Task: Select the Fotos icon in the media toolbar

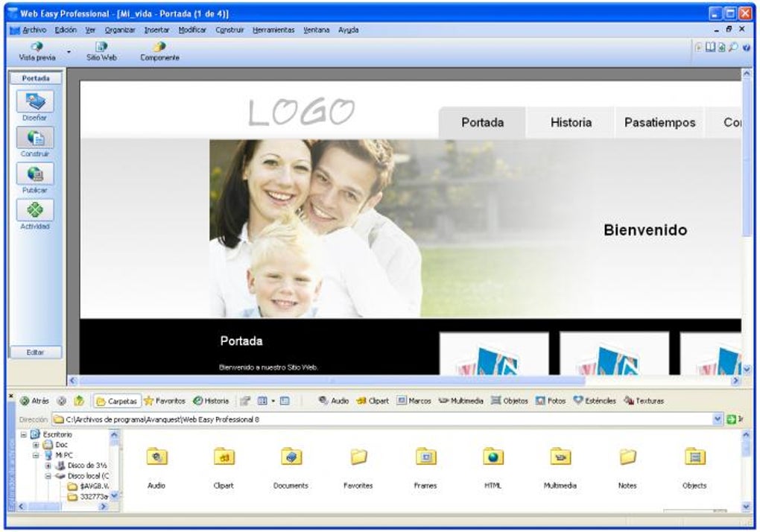Action: (549, 401)
